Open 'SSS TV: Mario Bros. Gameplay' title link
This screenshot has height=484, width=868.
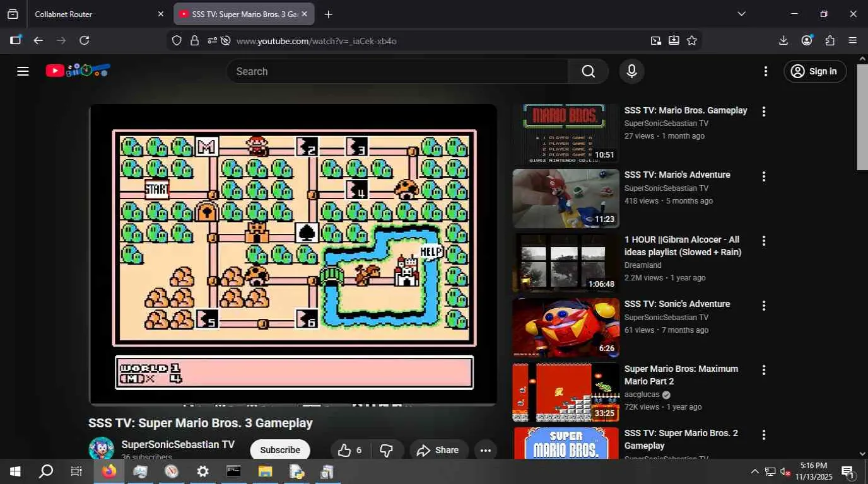pos(686,110)
